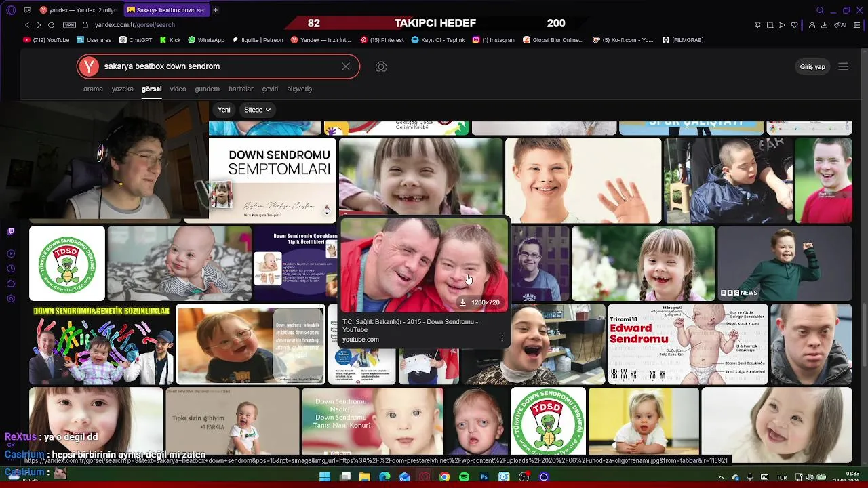Open Google Chrome from the taskbar

click(x=444, y=477)
